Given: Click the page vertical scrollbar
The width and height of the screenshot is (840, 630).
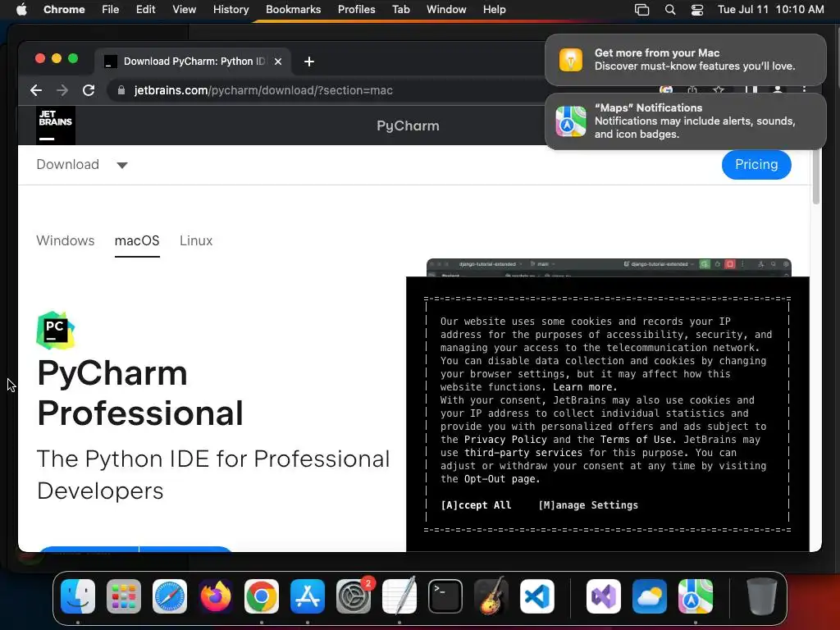Looking at the screenshot, I should [x=816, y=177].
